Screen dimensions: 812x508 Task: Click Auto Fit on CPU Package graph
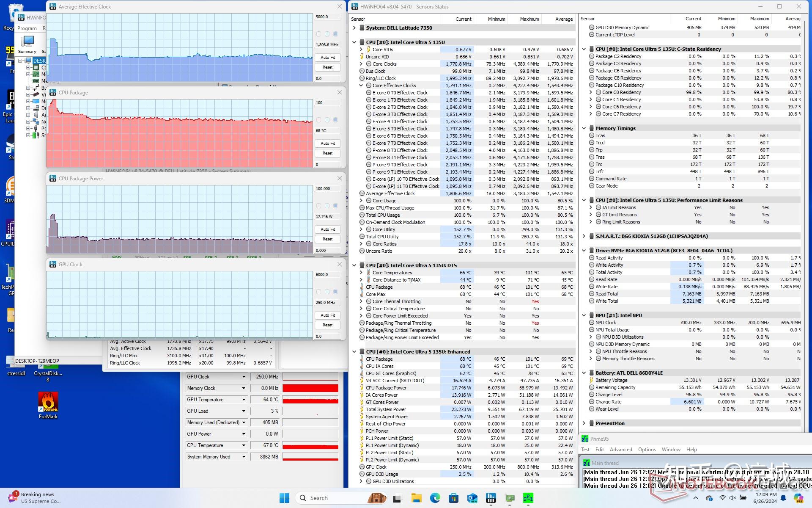(327, 144)
